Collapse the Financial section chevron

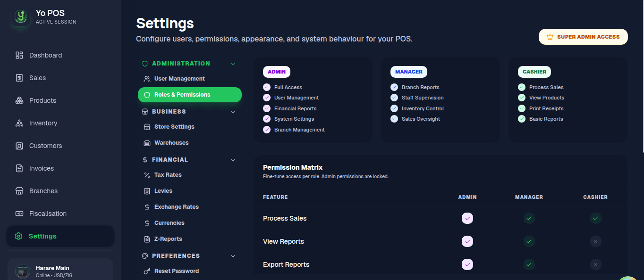[x=233, y=160]
